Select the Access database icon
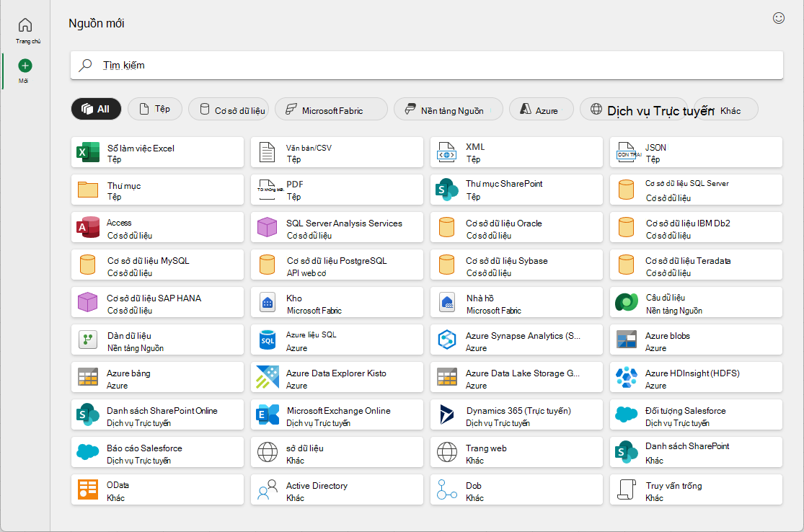 (x=88, y=227)
